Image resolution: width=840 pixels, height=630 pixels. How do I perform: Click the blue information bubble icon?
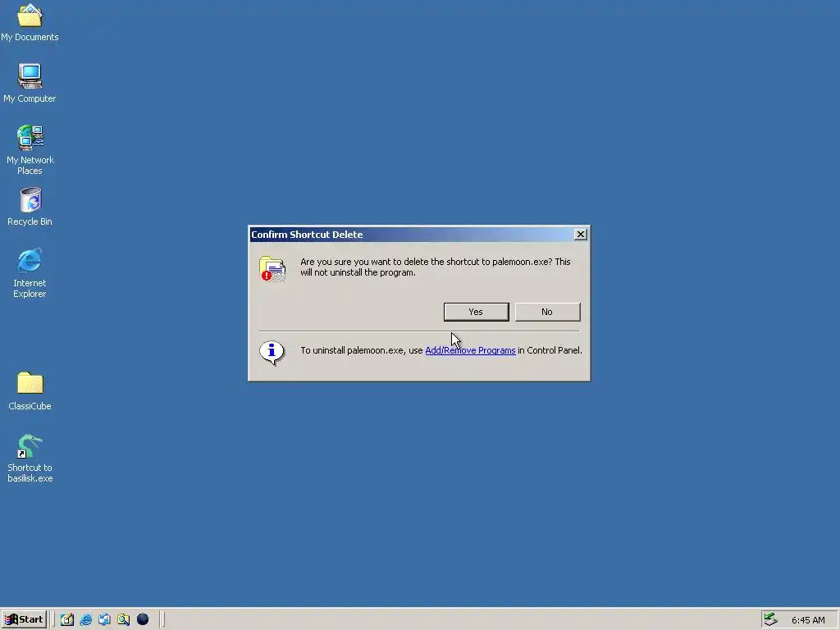(272, 353)
